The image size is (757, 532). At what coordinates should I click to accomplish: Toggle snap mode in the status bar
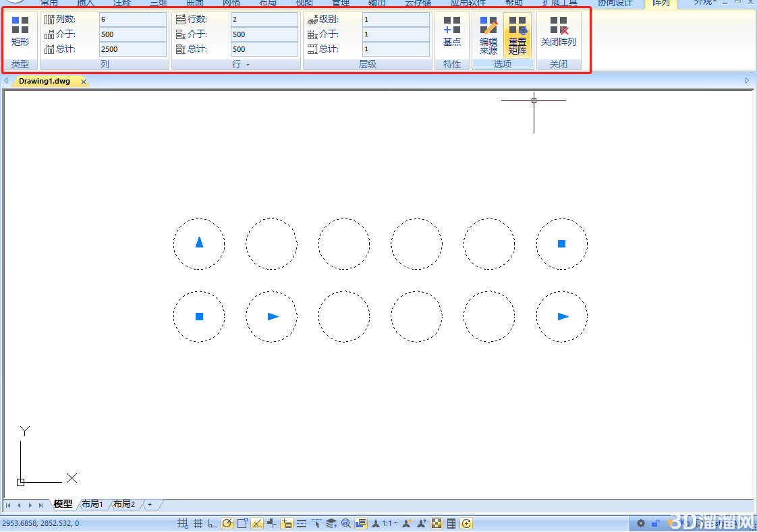182,523
